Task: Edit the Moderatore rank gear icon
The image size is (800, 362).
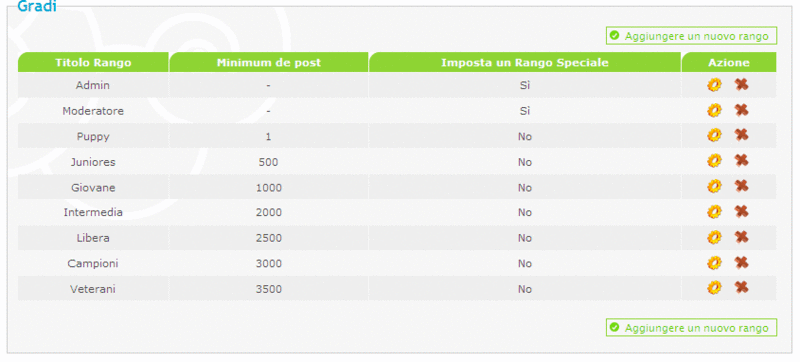Action: click(714, 110)
